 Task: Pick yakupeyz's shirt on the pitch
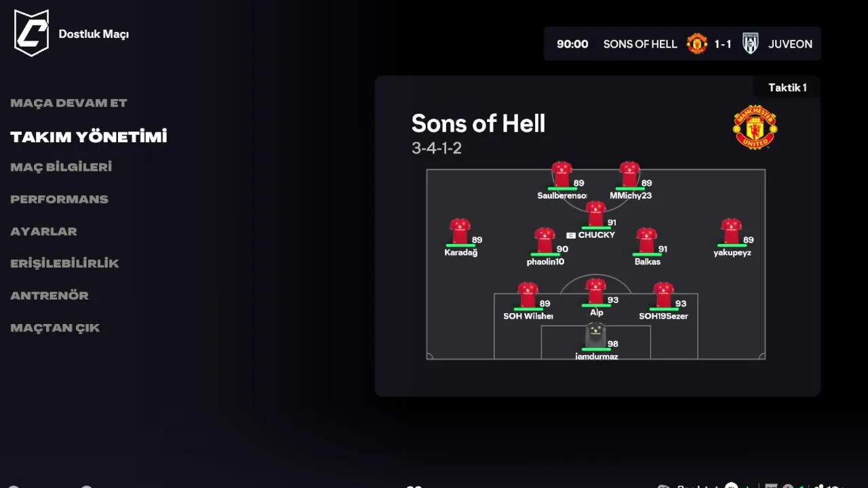tap(731, 231)
